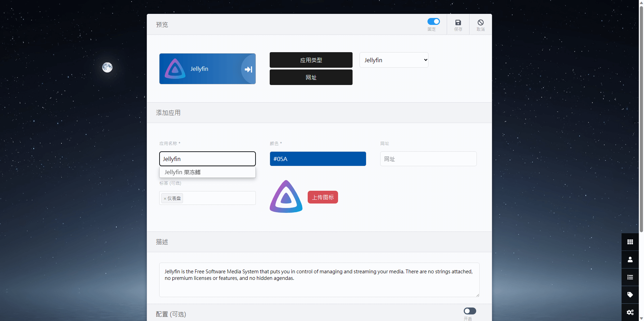
Task: Toggle off the 固定 pin switch
Action: (x=434, y=21)
